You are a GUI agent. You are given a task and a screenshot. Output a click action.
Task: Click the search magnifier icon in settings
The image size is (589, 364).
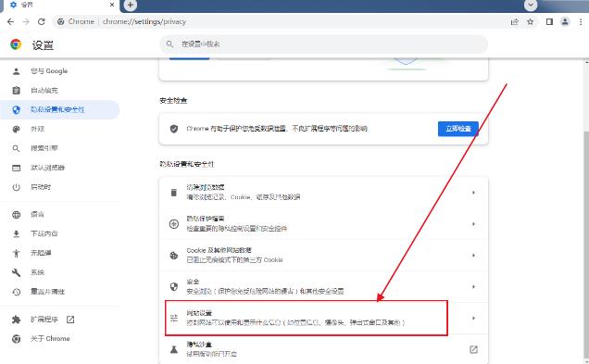point(169,44)
